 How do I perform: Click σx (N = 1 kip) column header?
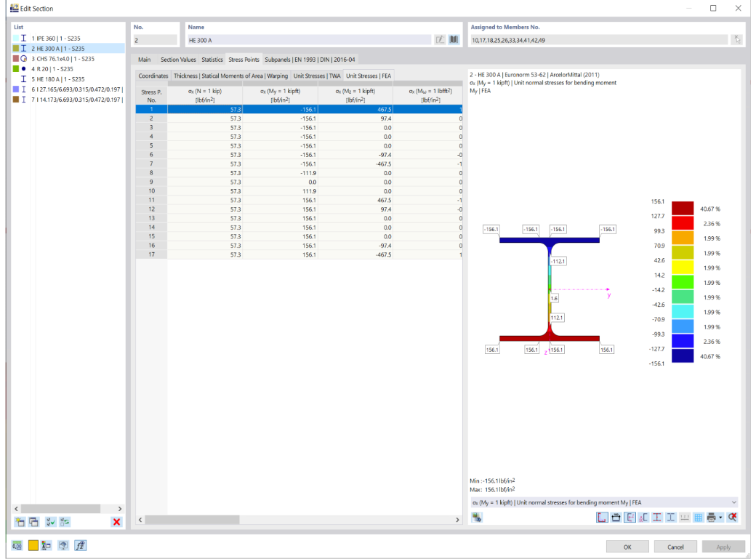[x=205, y=95]
